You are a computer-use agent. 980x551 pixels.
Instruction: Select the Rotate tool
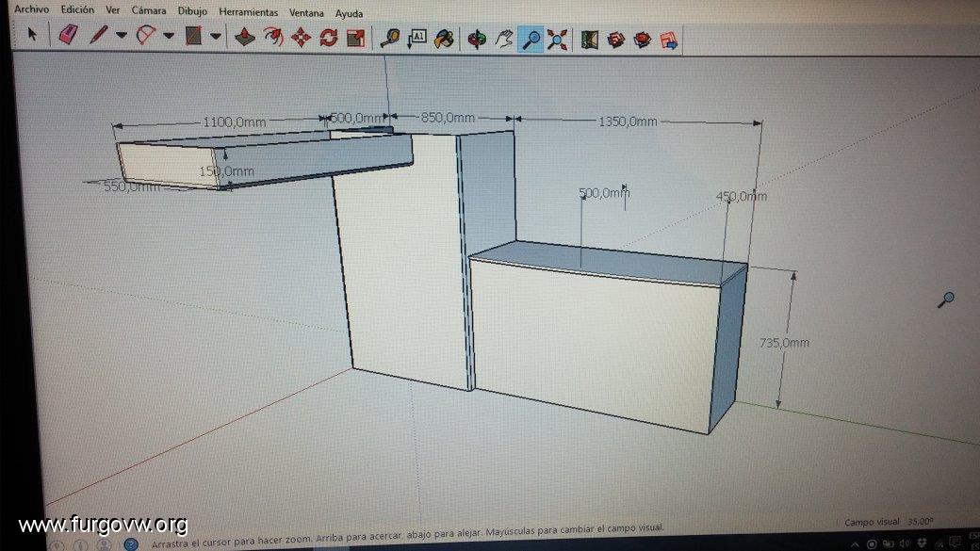(x=329, y=38)
